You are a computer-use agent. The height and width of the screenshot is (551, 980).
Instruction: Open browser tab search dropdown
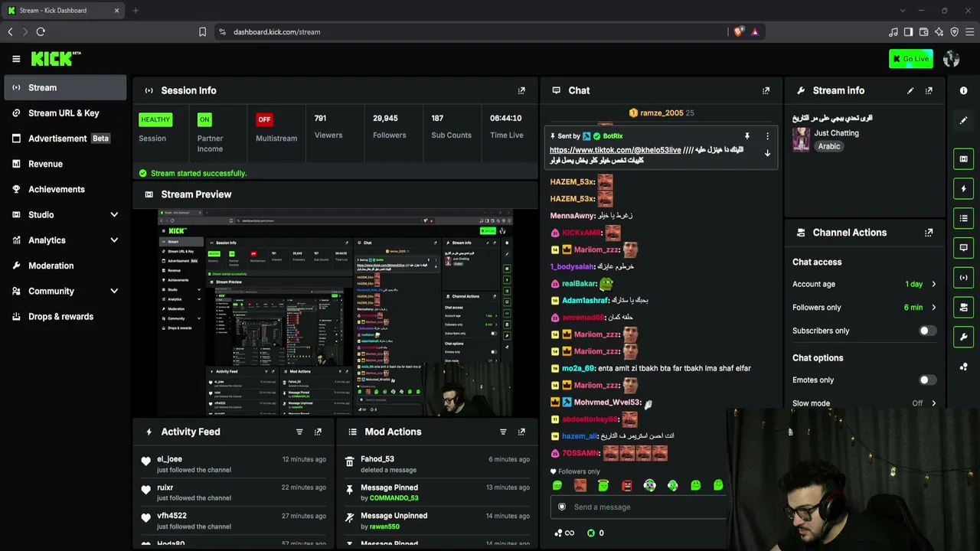[903, 11]
